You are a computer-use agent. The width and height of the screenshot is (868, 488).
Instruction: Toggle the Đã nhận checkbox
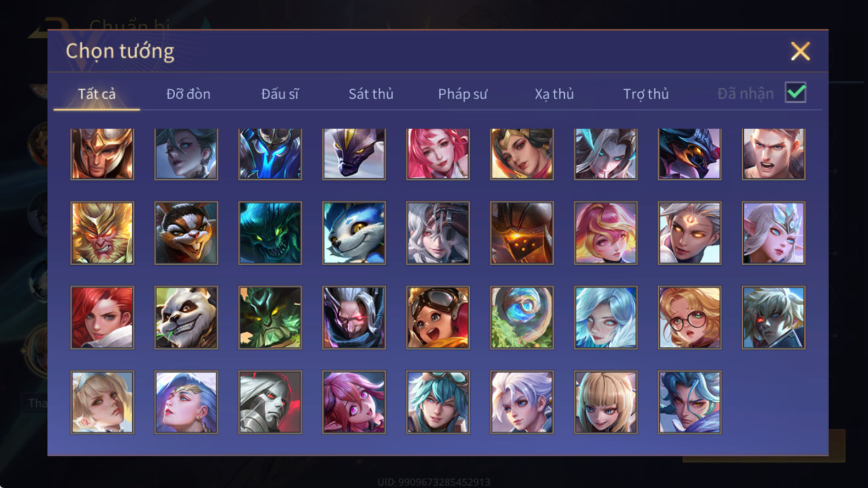[795, 92]
